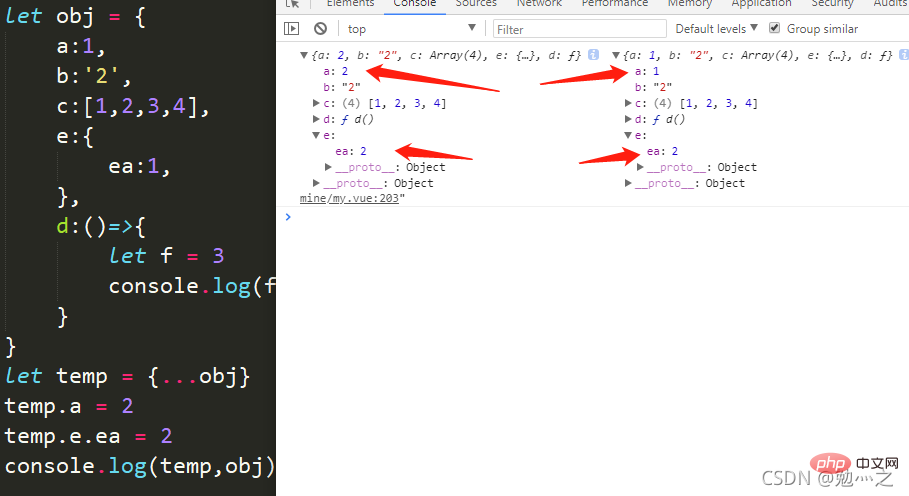909x496 pixels.
Task: Collapse the second logged object with a: 1
Action: point(616,56)
